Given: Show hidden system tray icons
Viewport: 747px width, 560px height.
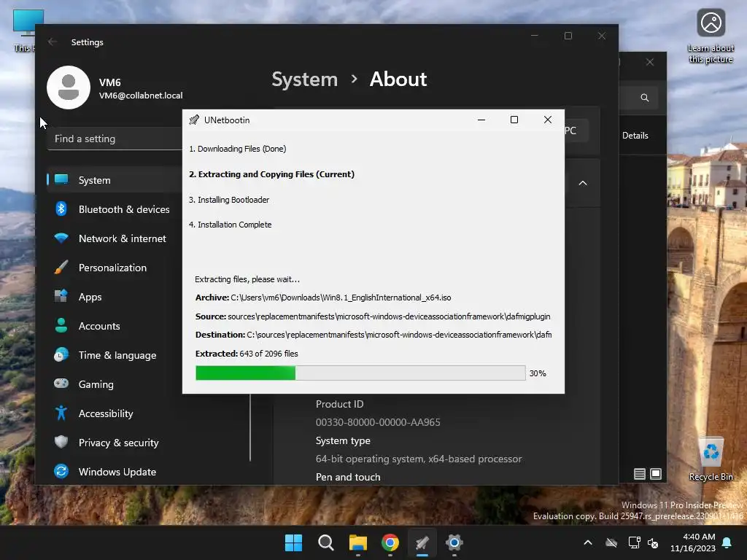Looking at the screenshot, I should (588, 542).
